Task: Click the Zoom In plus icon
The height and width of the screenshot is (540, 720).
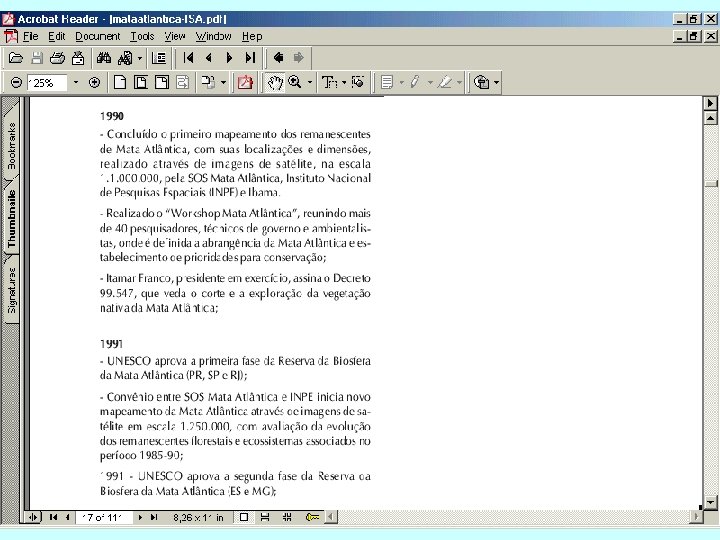Action: coord(95,83)
